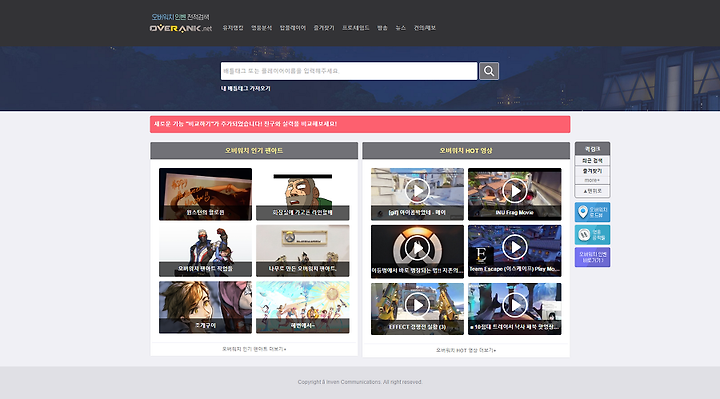The height and width of the screenshot is (399, 720).
Task: Play the 10등대 트레이서 낚시 video
Action: [514, 309]
